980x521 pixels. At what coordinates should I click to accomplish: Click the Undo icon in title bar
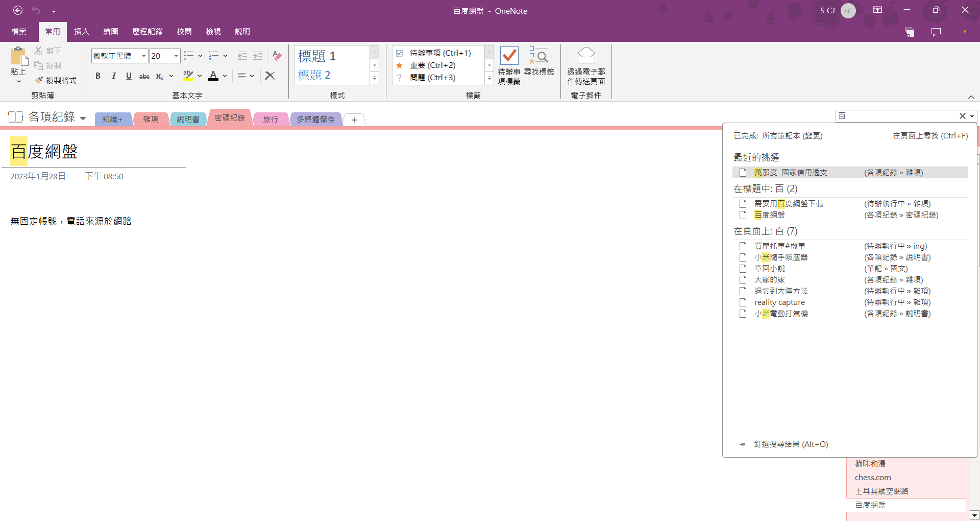[36, 10]
